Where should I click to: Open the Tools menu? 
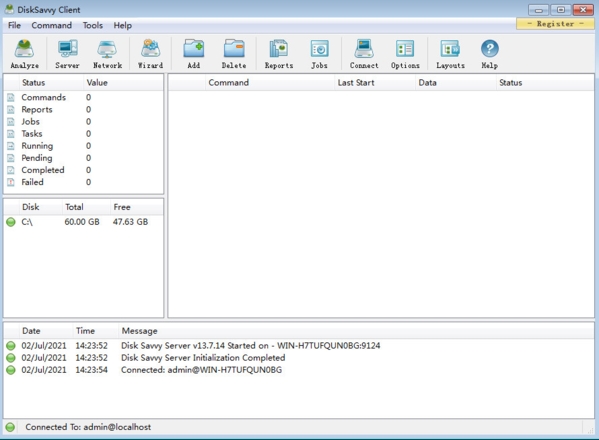click(x=93, y=25)
